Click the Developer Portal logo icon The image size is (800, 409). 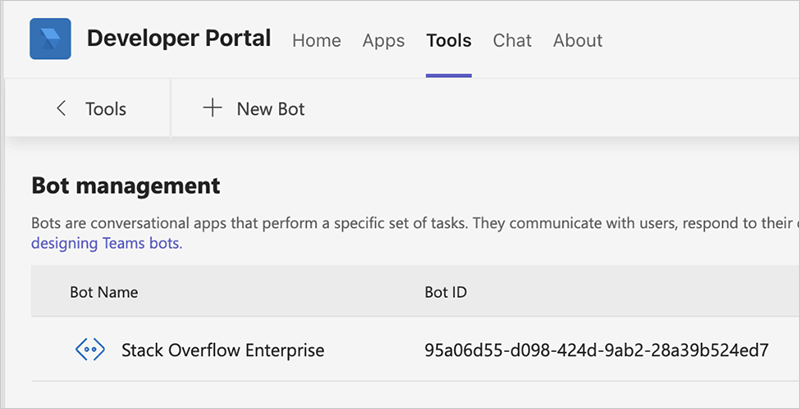[x=50, y=39]
